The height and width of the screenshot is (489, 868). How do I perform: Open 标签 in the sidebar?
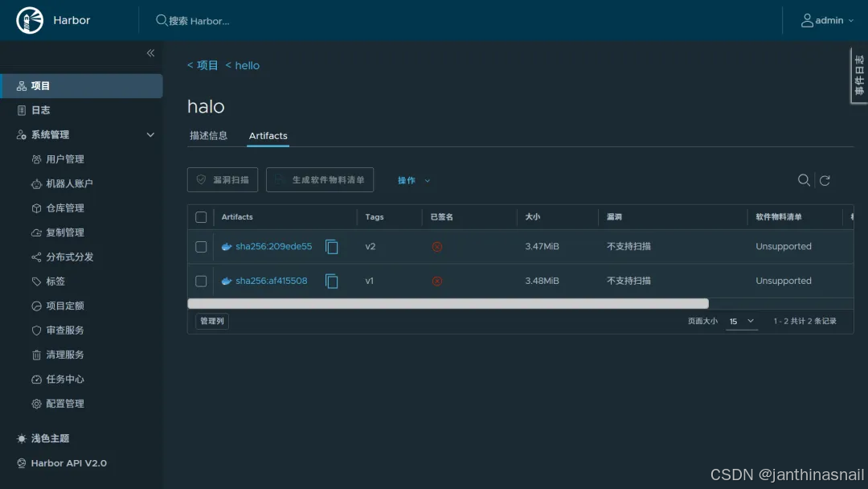[55, 281]
